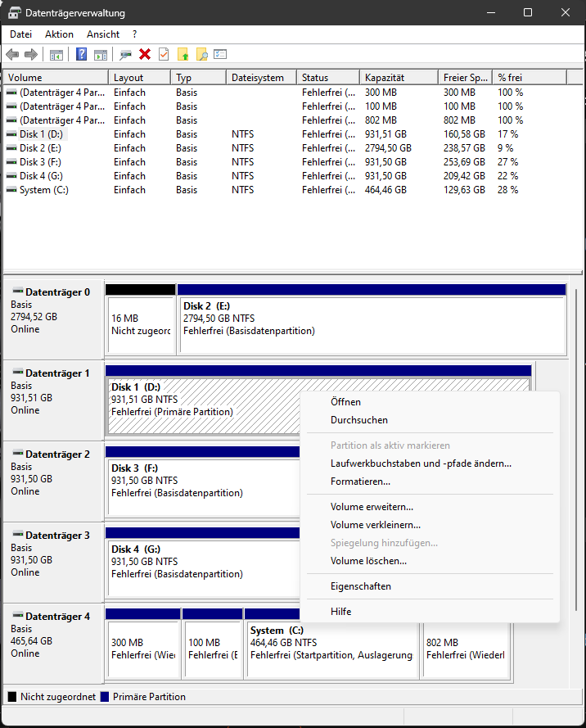Screen dimensions: 586x728
Task: Sort by the Status column header
Action: (328, 78)
